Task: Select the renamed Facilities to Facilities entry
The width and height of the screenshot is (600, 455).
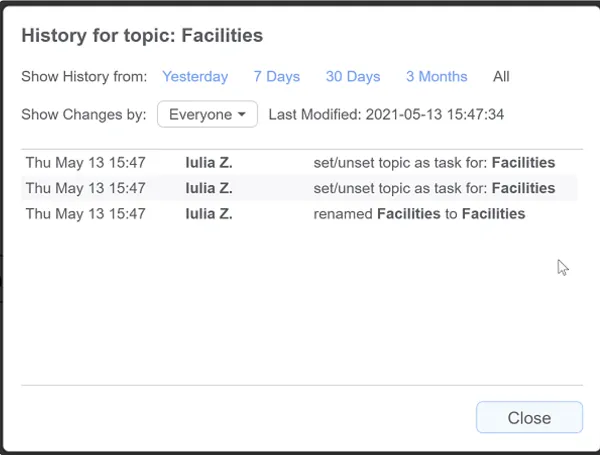Action: pos(299,214)
